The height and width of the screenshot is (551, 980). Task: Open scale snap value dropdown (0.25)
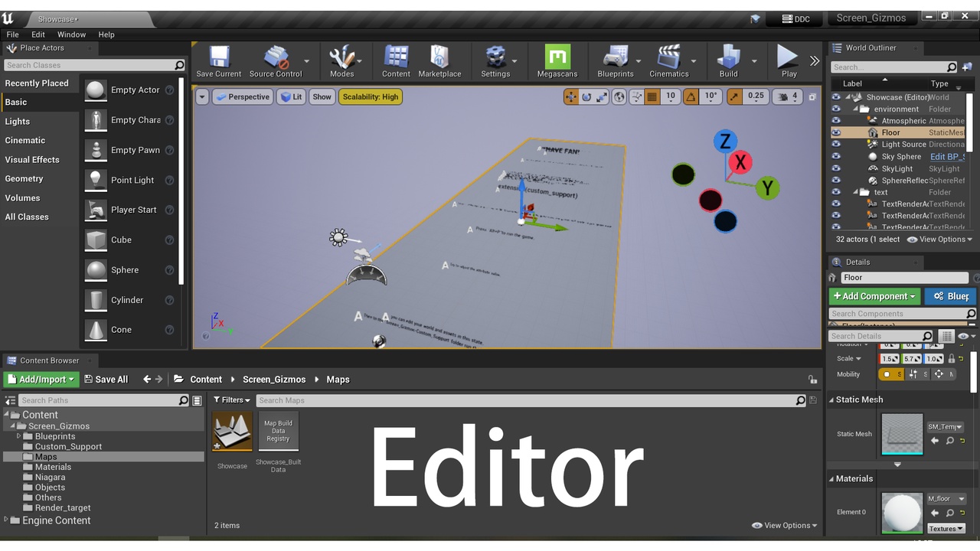756,96
